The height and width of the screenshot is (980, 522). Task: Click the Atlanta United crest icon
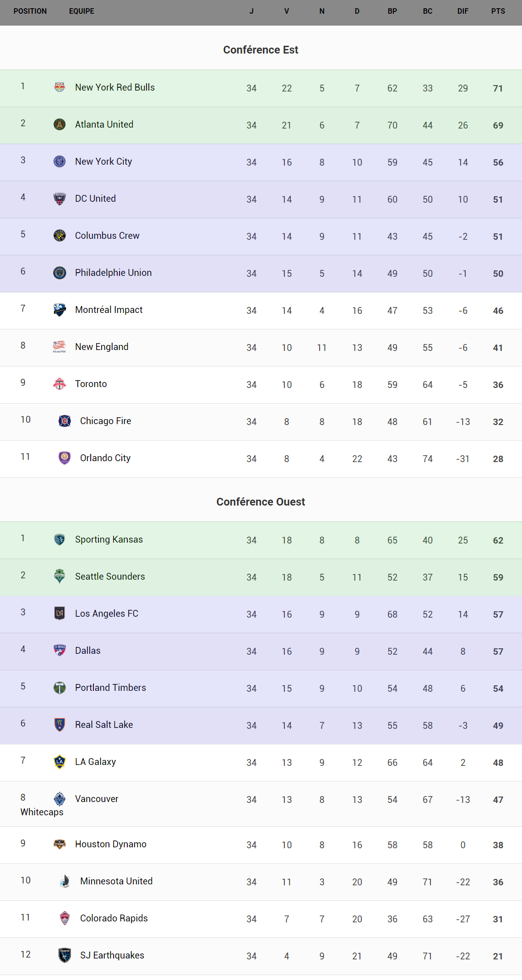pos(60,124)
